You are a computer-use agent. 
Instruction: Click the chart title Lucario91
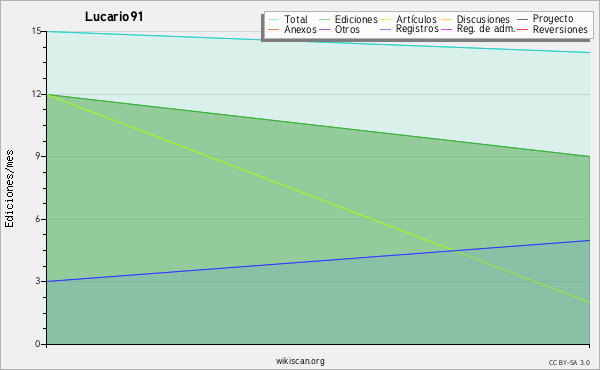[114, 17]
